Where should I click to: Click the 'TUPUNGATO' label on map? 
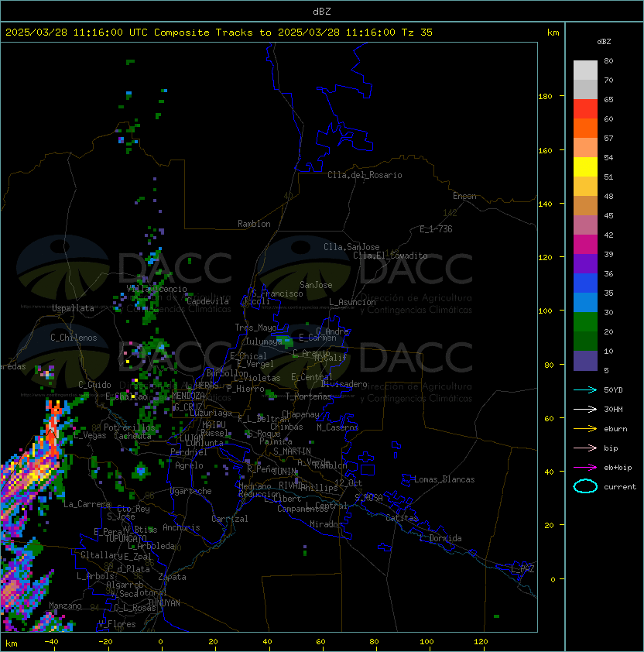(x=125, y=538)
